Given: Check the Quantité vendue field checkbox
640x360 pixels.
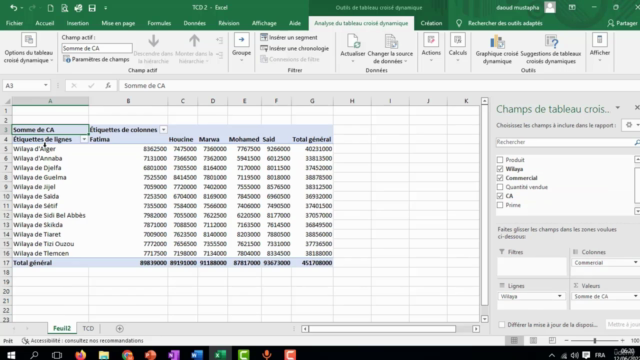Looking at the screenshot, I should 500,187.
